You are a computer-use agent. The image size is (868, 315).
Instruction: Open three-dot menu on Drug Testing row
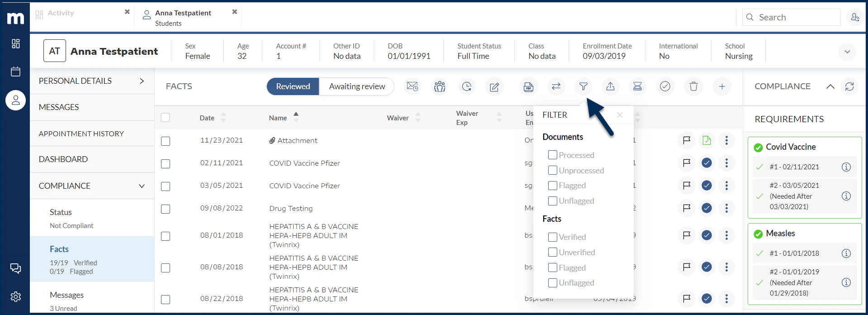(726, 208)
